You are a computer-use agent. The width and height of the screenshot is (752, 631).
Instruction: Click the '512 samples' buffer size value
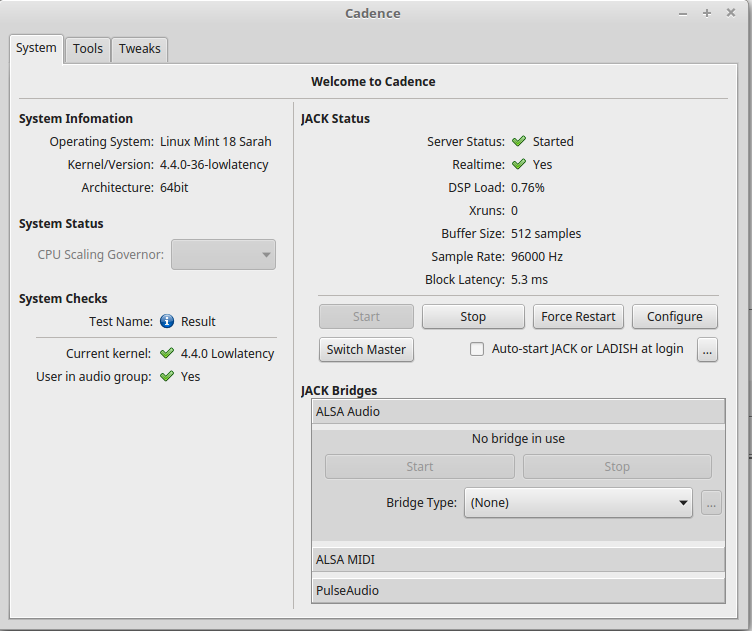(546, 234)
